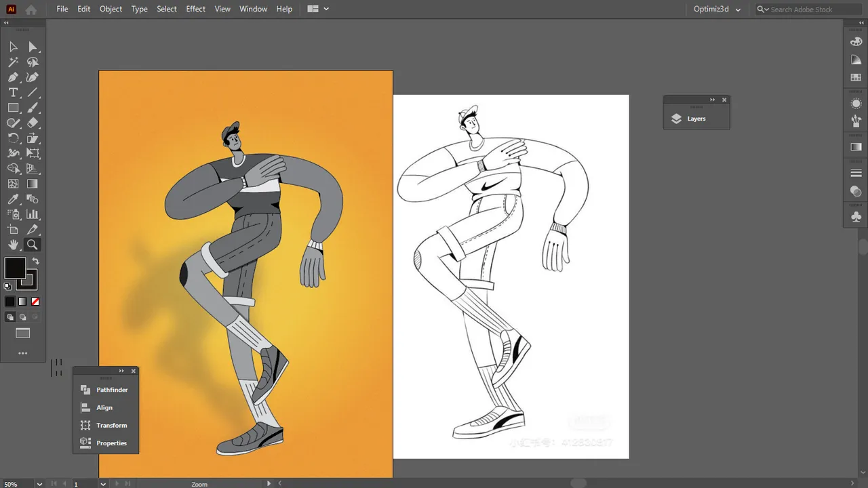Click the Home icon
Viewport: 868px width, 488px height.
(31, 9)
